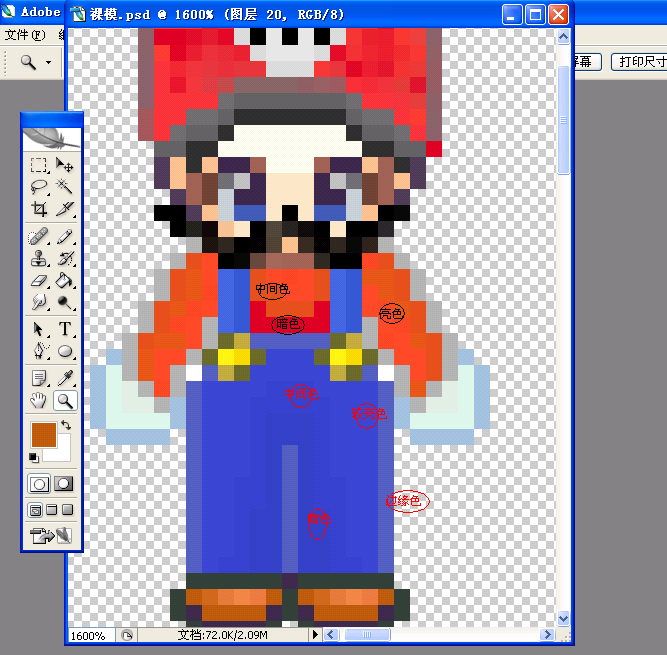The image size is (667, 655).
Task: Select the Pen tool
Action: pos(39,351)
